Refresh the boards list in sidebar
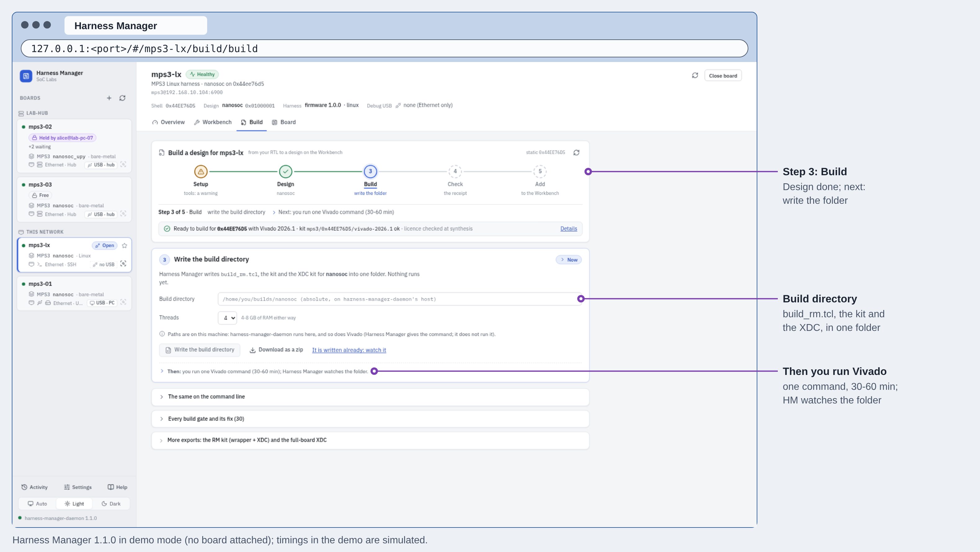The height and width of the screenshot is (552, 980). tap(122, 98)
